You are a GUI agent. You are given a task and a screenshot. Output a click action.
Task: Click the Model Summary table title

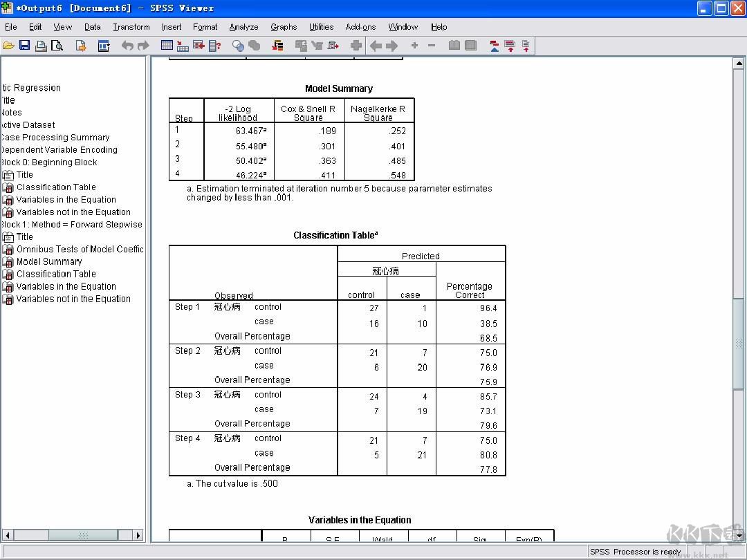point(339,88)
